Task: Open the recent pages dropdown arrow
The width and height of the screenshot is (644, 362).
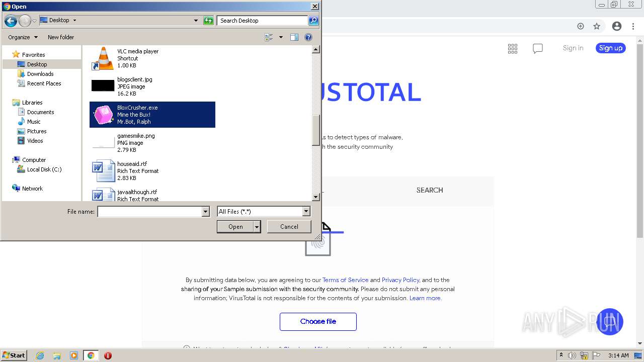Action: pyautogui.click(x=34, y=21)
